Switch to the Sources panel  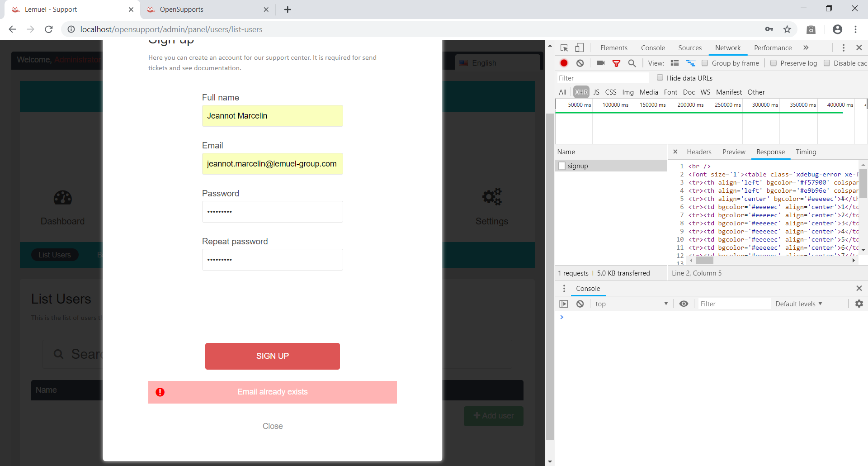689,48
